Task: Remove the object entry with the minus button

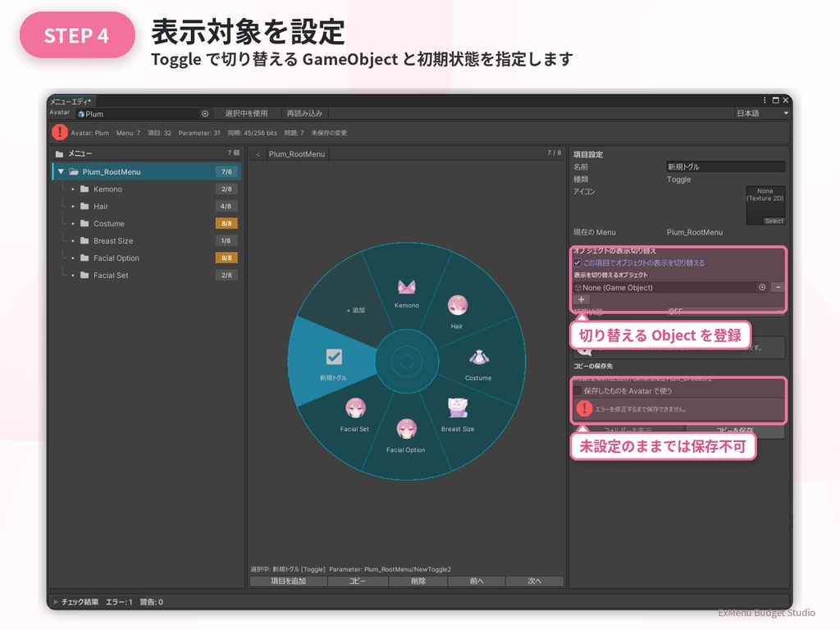Action: pos(778,288)
